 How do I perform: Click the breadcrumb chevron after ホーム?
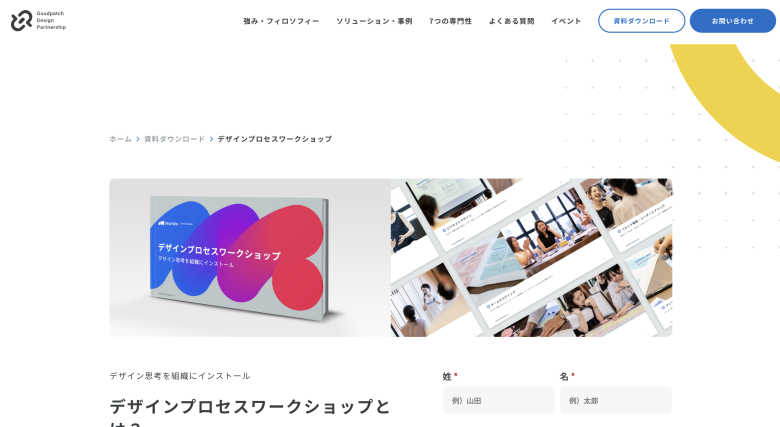[x=138, y=139]
